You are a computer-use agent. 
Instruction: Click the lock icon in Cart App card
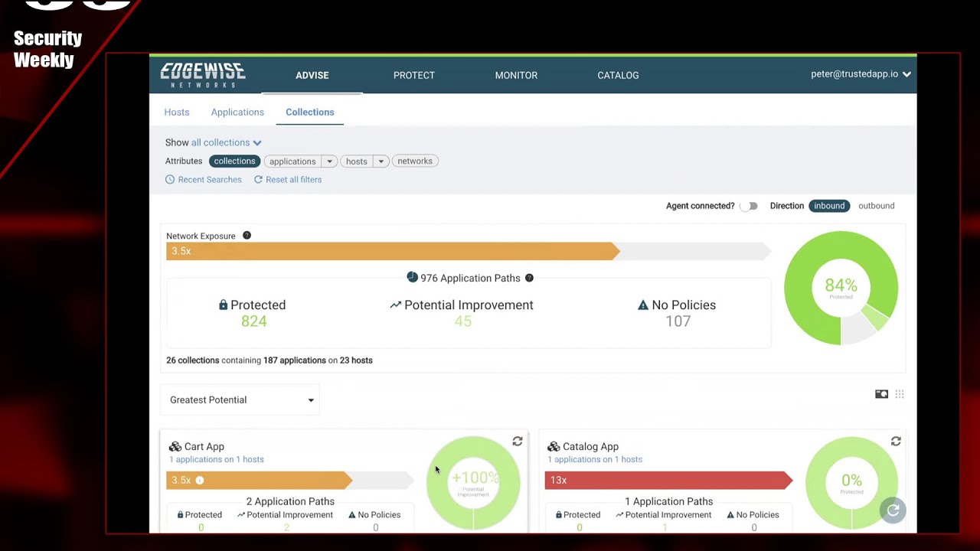181,515
